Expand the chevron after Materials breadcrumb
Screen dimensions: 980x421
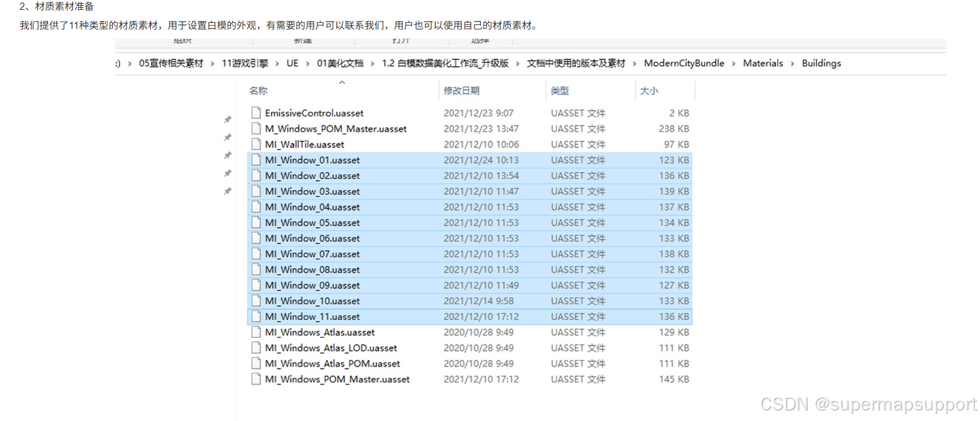coord(793,64)
